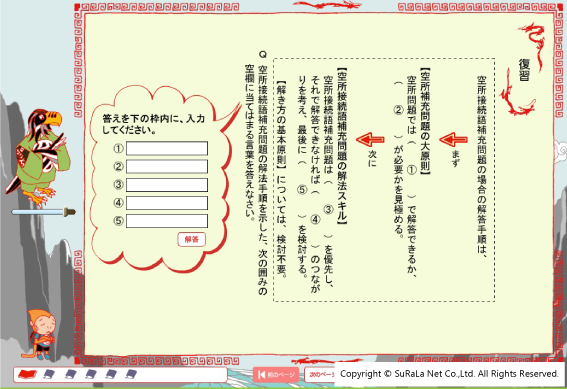Focus answer input field ②
This screenshot has width=567, height=389.
[167, 167]
